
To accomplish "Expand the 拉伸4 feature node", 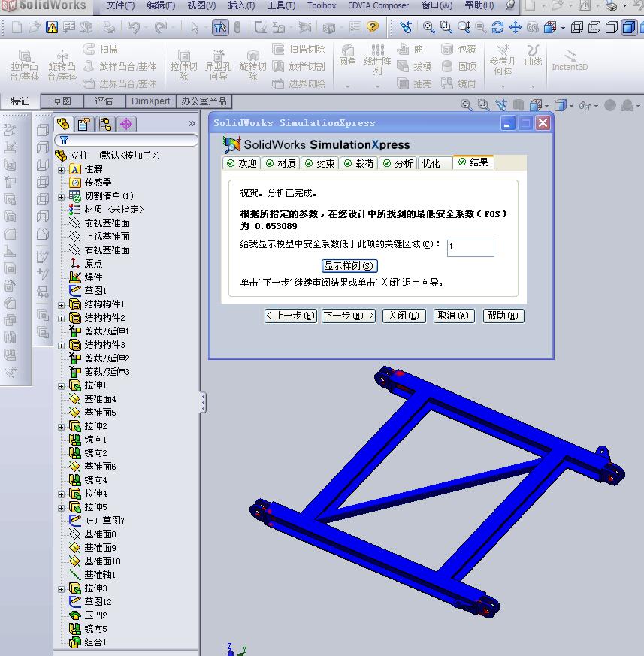I will pyautogui.click(x=61, y=494).
